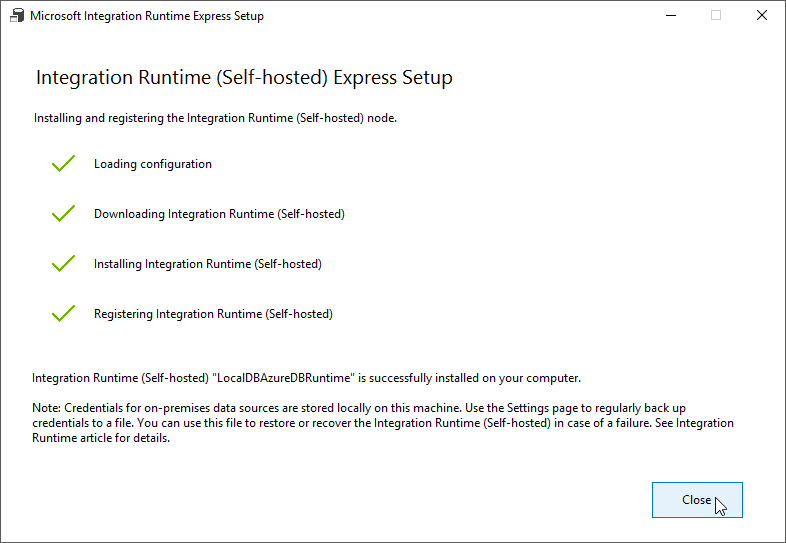
Task: Click the disabled maximize window button
Action: point(716,16)
